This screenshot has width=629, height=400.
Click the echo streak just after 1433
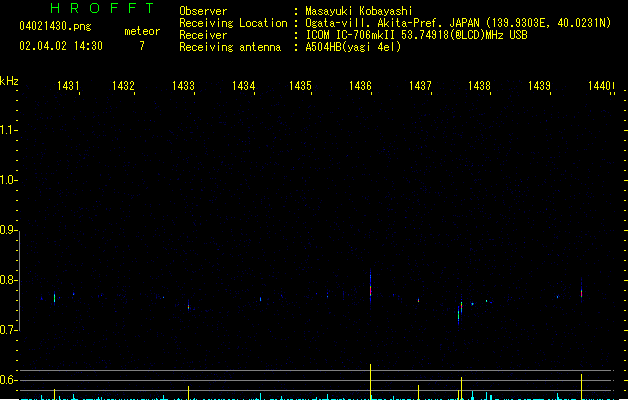(x=189, y=307)
